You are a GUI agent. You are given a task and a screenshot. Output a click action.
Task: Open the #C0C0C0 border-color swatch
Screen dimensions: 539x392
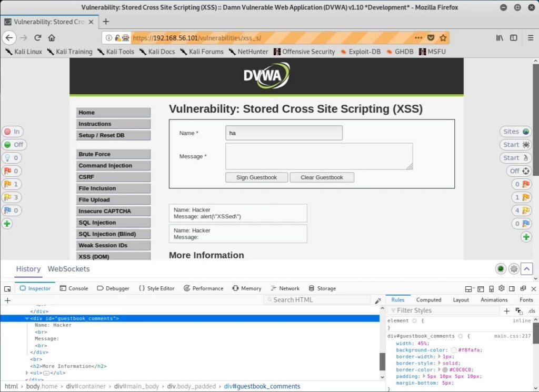445,370
